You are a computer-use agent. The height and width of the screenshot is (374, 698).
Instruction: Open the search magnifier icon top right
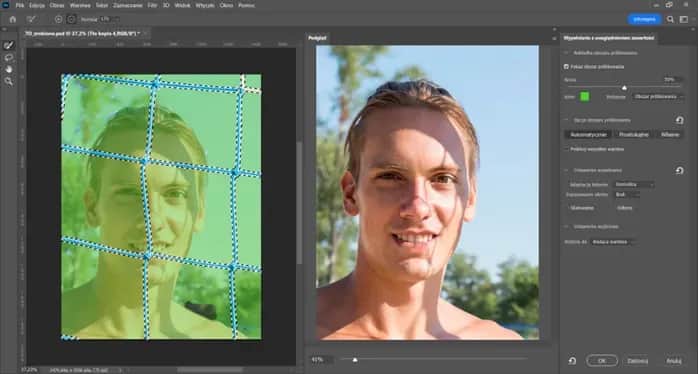670,19
